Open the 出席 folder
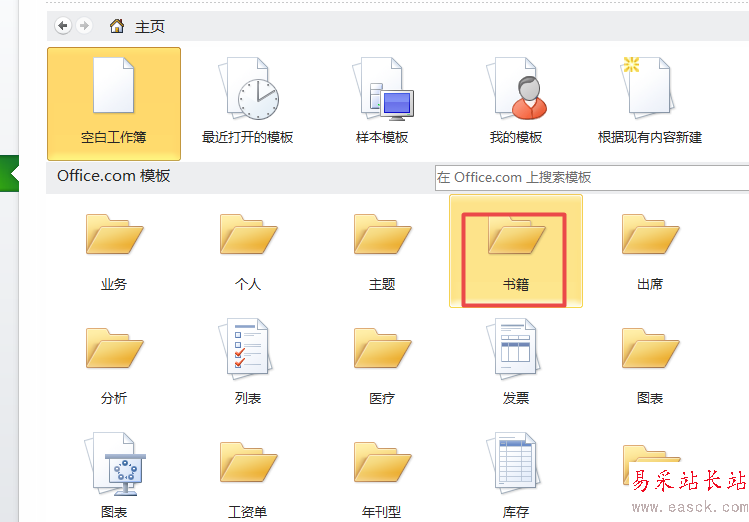The width and height of the screenshot is (749, 522). 650,251
